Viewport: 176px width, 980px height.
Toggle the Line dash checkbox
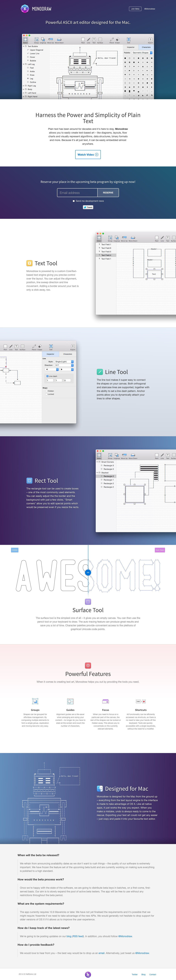click(47, 376)
